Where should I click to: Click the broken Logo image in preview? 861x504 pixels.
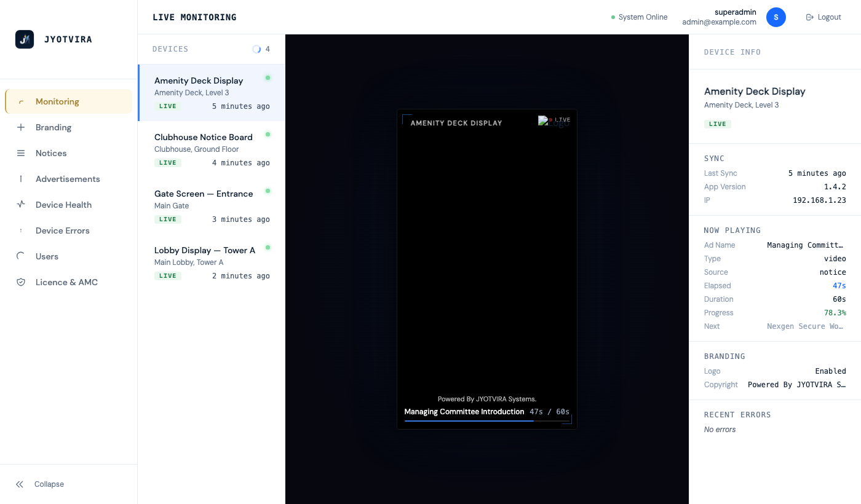pyautogui.click(x=553, y=122)
